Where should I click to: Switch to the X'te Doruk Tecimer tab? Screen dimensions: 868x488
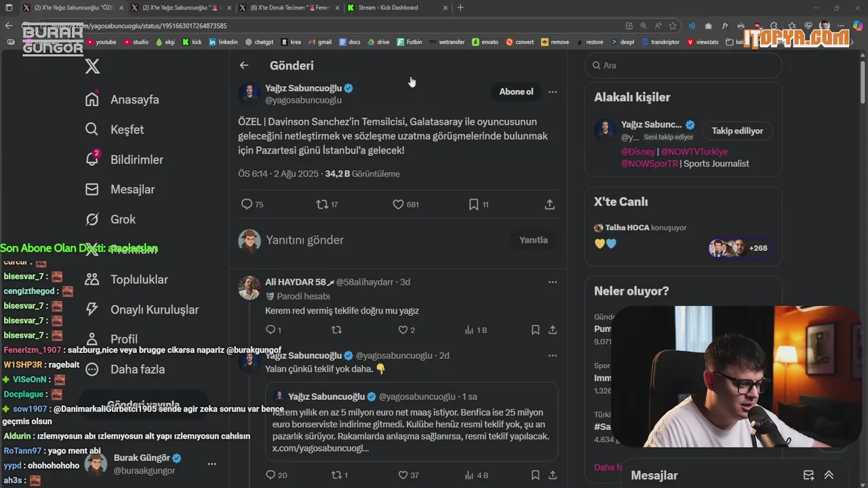click(x=290, y=7)
